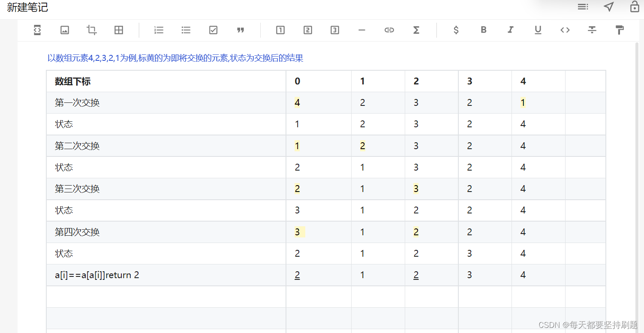Set heading level 2

coord(307,30)
